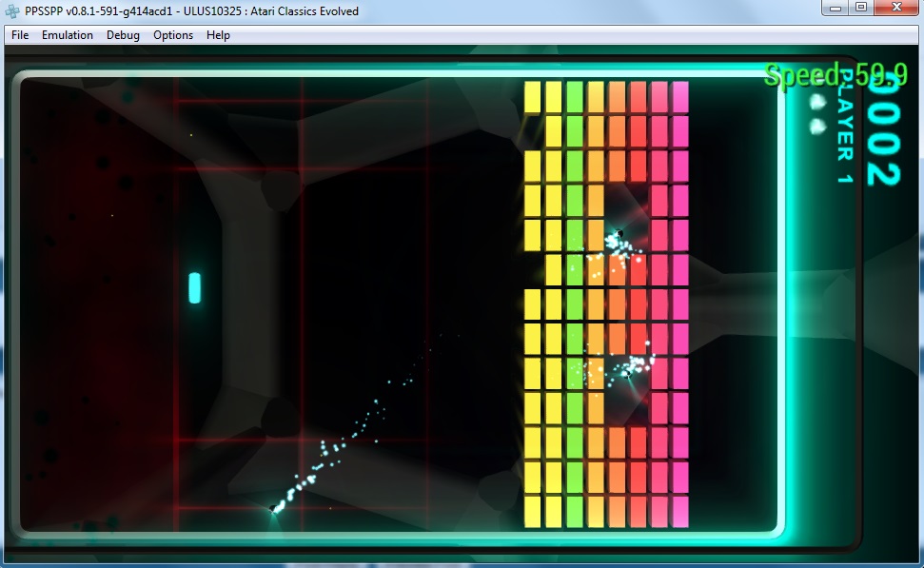Maximize the PPSSPP window
The image size is (924, 568).
862,8
